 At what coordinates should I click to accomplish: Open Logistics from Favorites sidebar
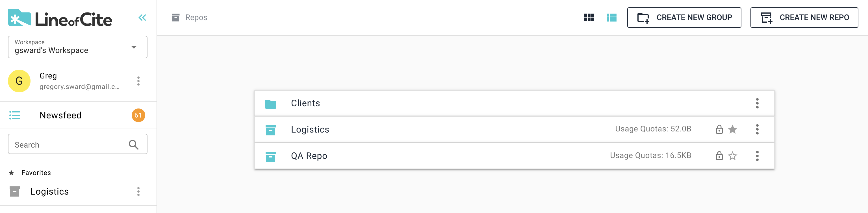[x=49, y=192]
